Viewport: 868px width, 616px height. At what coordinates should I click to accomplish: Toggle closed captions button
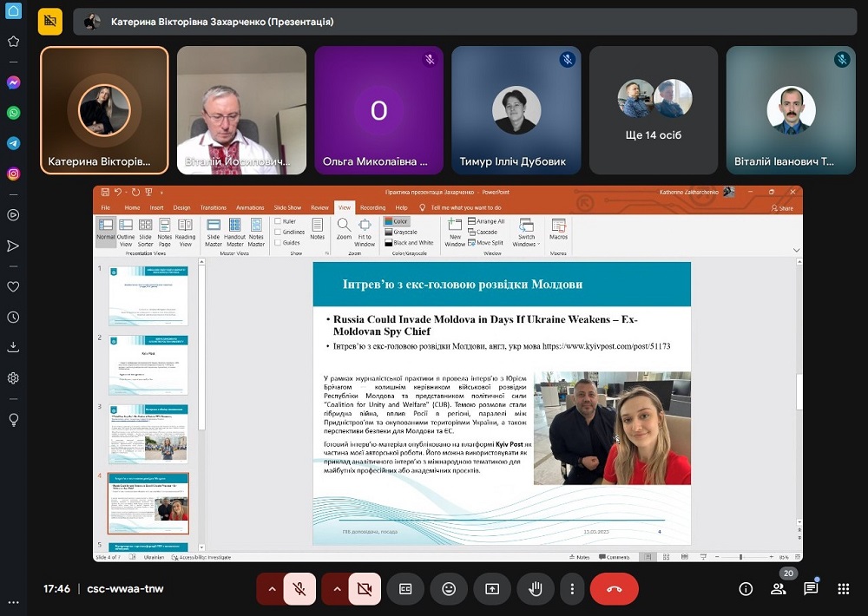(x=405, y=589)
